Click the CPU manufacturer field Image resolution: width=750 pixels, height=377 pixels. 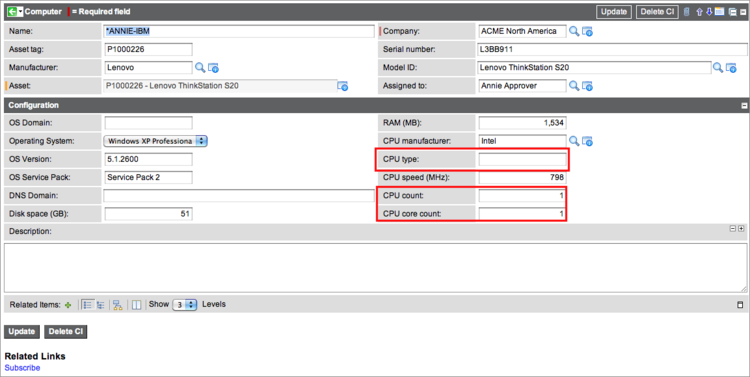click(x=522, y=141)
